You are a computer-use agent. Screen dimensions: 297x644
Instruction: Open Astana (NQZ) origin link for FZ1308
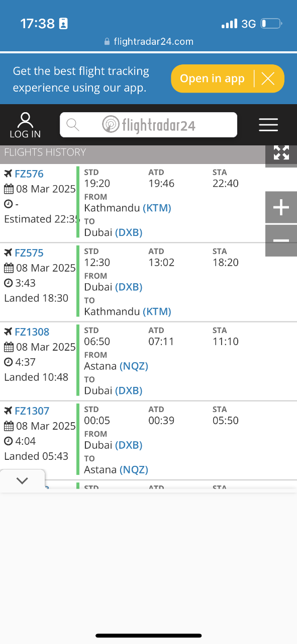click(x=116, y=366)
